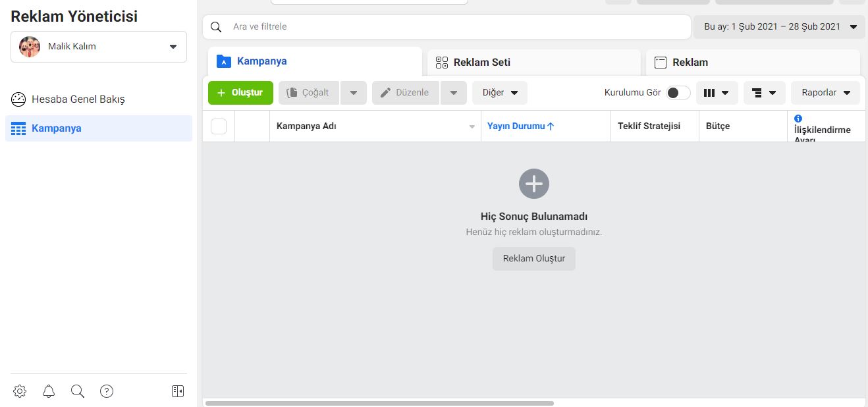868x407 pixels.
Task: Open the settings gear icon
Action: [x=20, y=391]
